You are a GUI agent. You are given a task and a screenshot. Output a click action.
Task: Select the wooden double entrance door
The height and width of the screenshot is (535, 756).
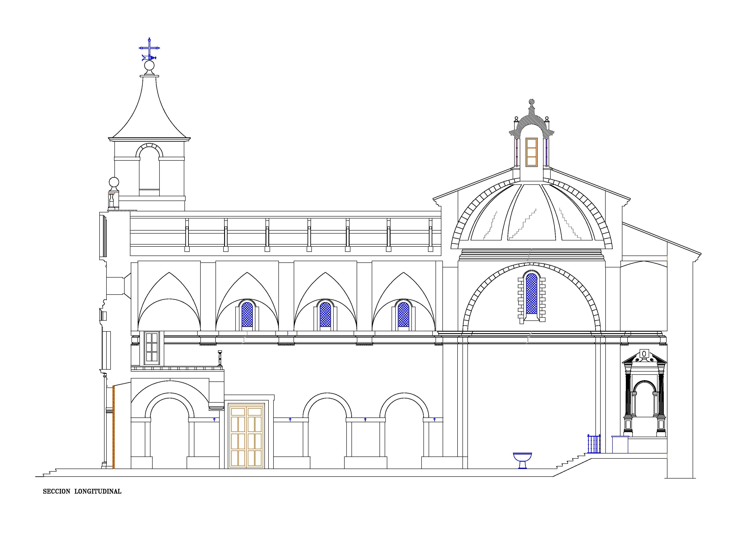247,436
